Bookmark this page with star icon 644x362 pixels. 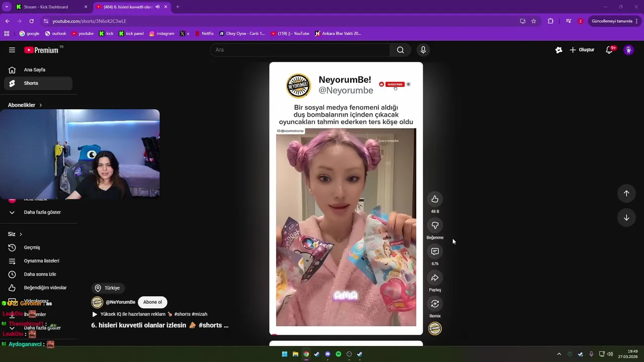tap(534, 21)
